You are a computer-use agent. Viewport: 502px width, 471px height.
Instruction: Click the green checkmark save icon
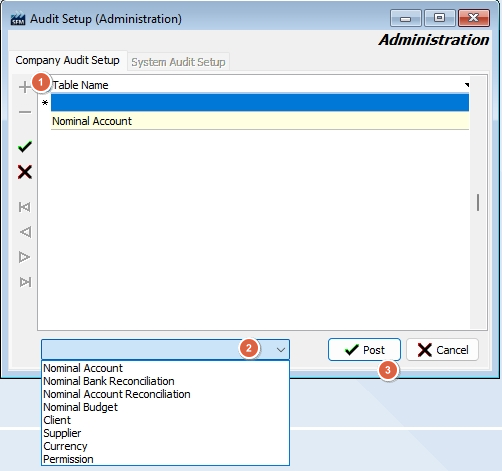point(25,147)
